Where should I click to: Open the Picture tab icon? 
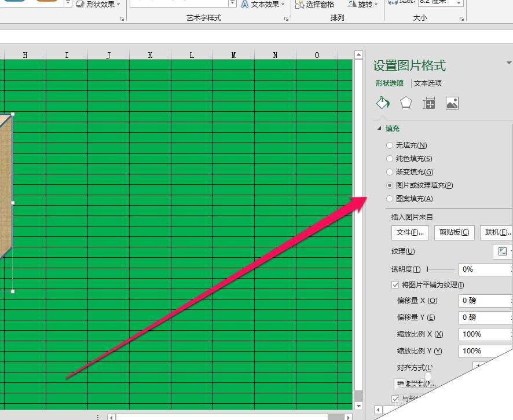point(452,104)
